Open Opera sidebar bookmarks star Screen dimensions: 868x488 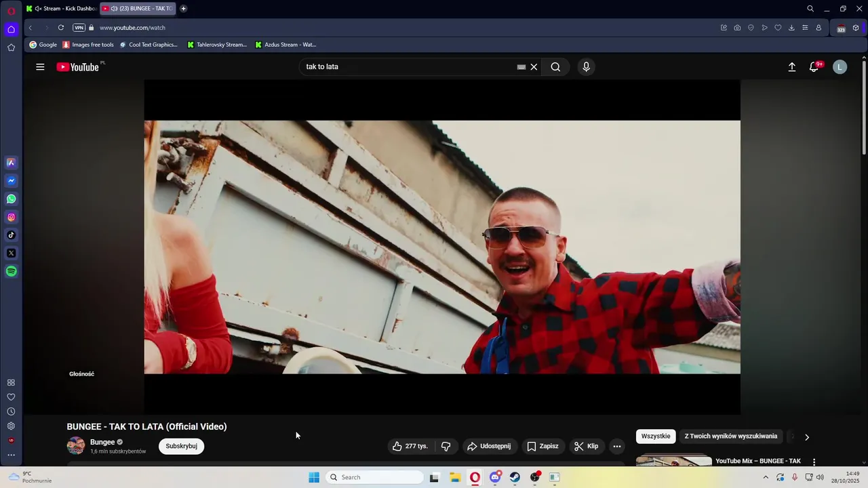click(11, 47)
